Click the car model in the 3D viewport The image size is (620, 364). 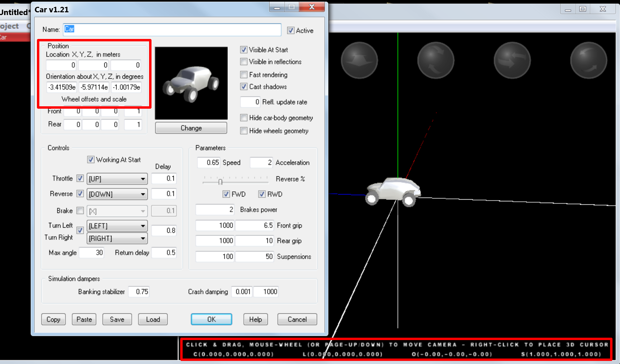(x=393, y=191)
